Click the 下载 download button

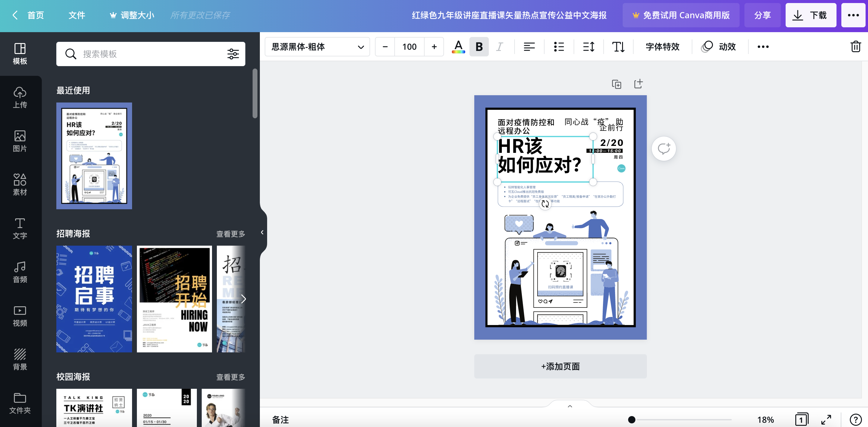coord(810,15)
